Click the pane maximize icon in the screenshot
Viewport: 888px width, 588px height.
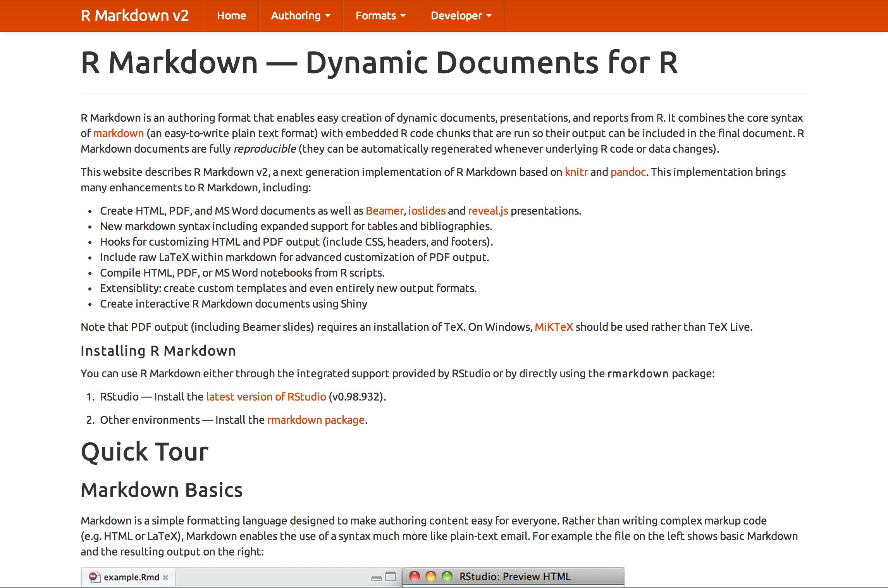tap(391, 577)
